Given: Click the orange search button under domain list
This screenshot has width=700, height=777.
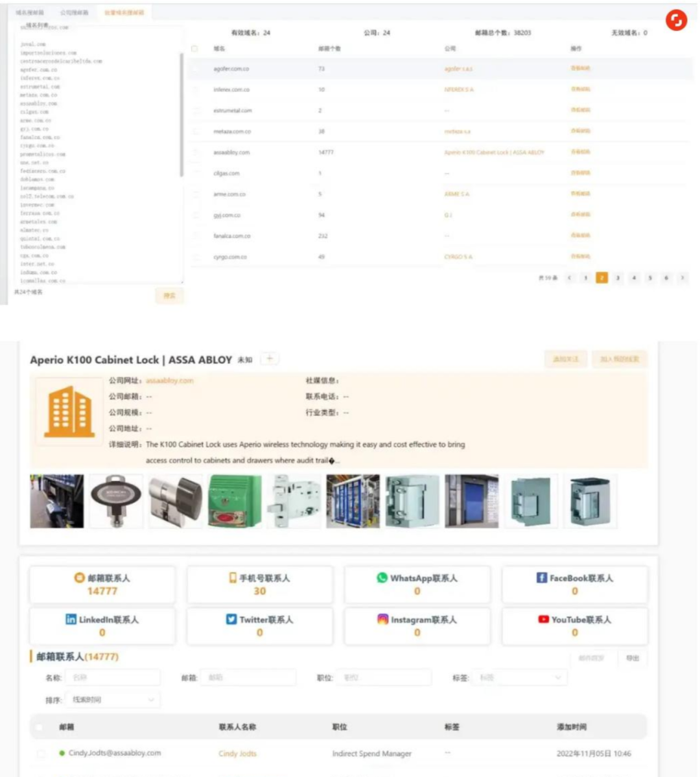Looking at the screenshot, I should coord(169,296).
